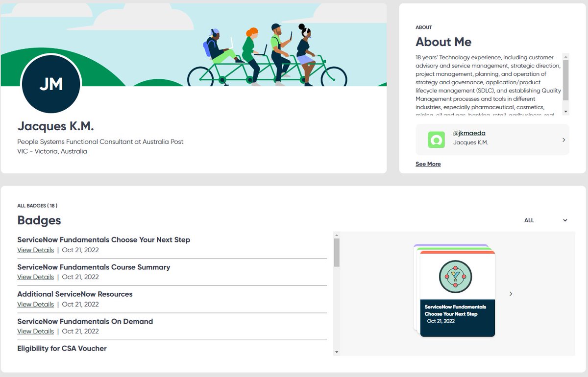View Details for Fundamentals On Demand badge
The width and height of the screenshot is (588, 377).
tap(35, 331)
